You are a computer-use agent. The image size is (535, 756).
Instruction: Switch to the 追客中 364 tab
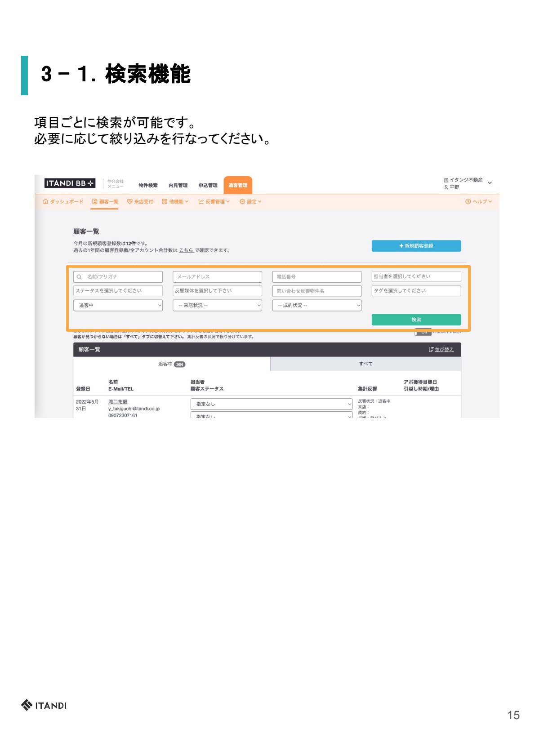(x=172, y=364)
